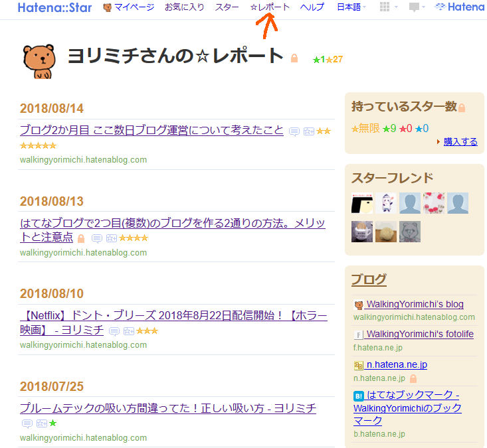487x448 pixels.
Task: Open the post はてなブログで2つ目(複数)のブログを作る2通りの方法
Action: 172,230
